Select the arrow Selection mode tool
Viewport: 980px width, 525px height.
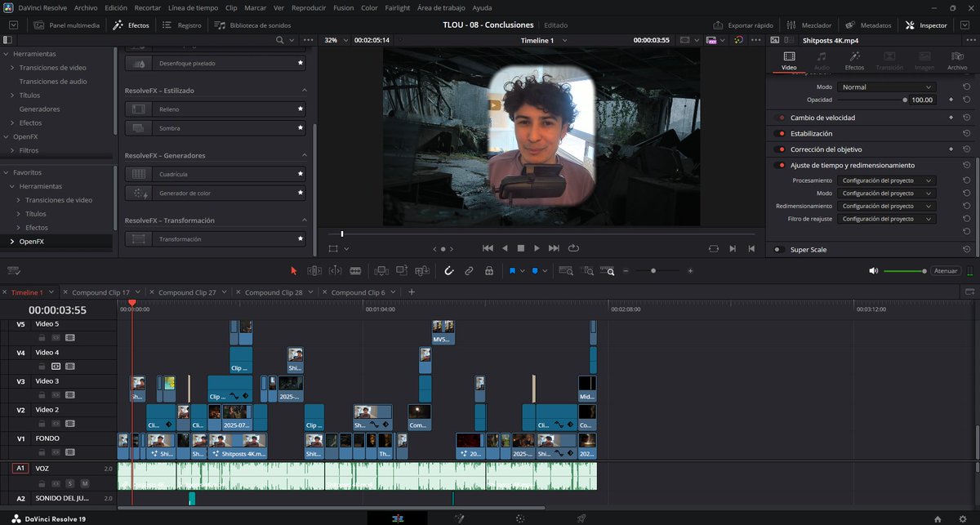pos(294,270)
